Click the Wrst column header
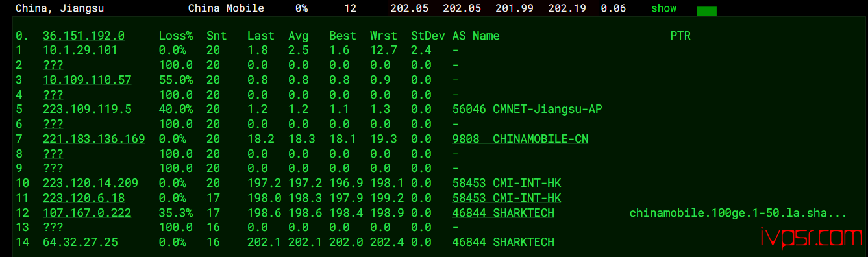This screenshot has width=868, height=257. [384, 36]
